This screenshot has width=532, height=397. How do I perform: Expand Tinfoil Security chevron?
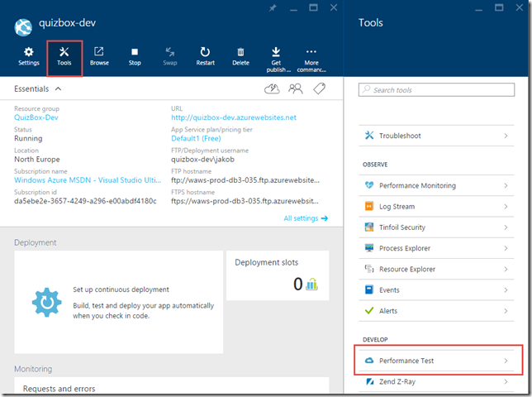coord(506,227)
